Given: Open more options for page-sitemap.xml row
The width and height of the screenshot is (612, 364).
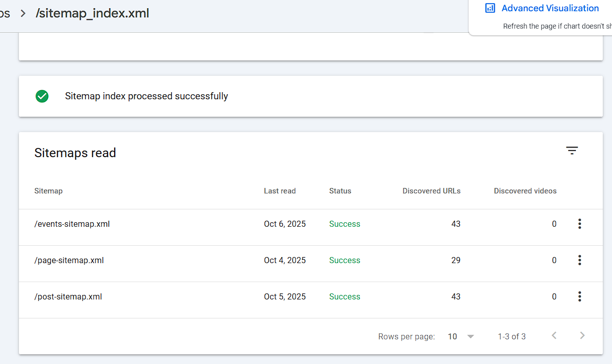Looking at the screenshot, I should click(579, 260).
